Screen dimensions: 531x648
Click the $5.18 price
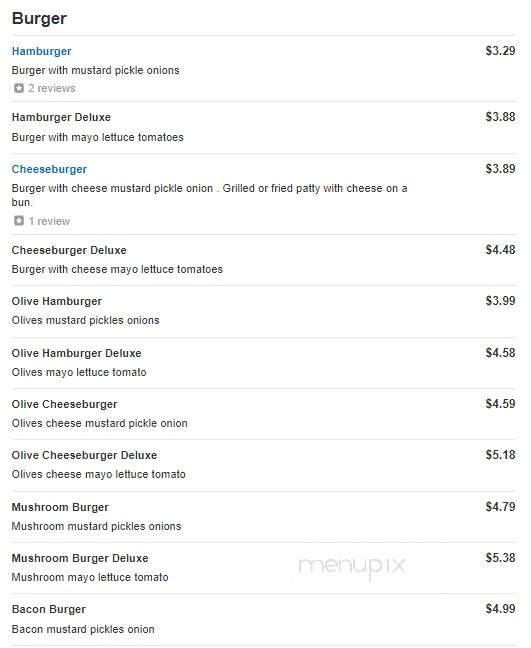click(500, 455)
